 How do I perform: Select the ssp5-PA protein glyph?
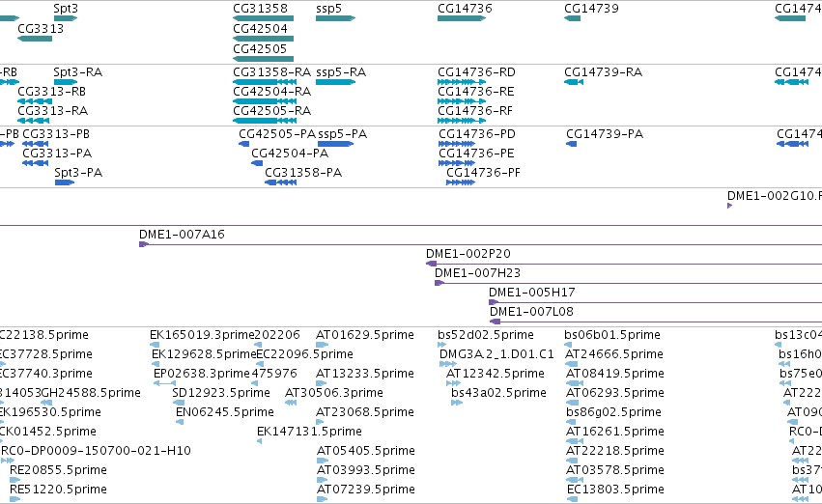335,144
